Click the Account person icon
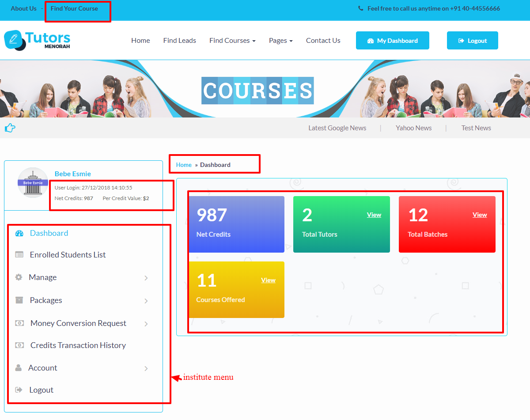 click(19, 368)
